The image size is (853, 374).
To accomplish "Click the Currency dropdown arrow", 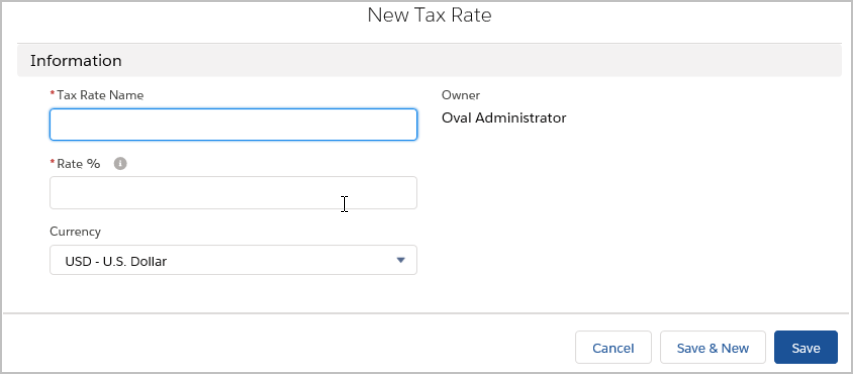I will tap(401, 260).
